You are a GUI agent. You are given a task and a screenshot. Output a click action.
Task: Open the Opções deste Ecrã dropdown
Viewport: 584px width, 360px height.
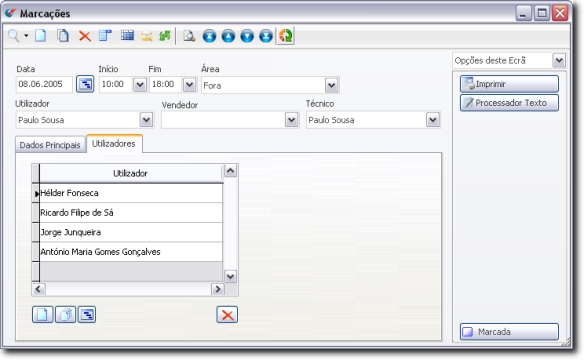(x=559, y=60)
